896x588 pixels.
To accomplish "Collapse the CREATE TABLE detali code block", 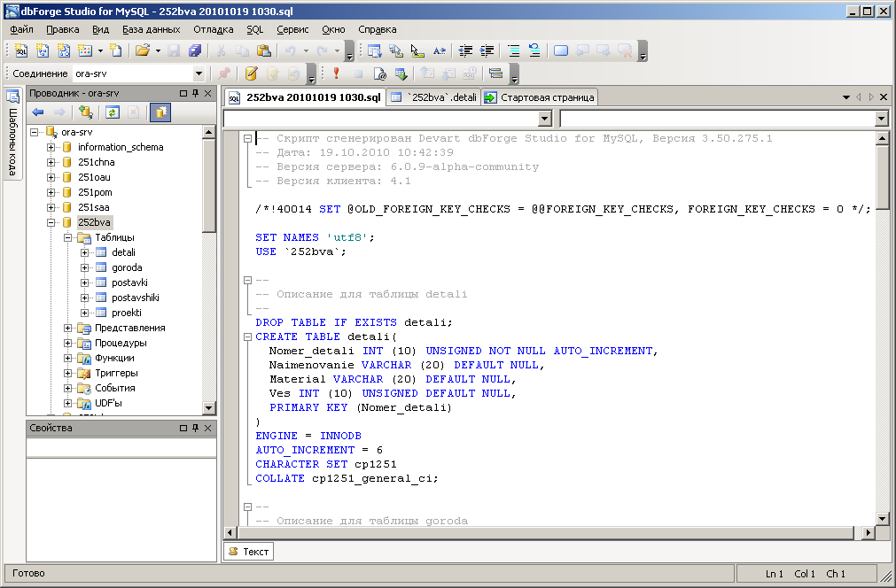I will 247,337.
